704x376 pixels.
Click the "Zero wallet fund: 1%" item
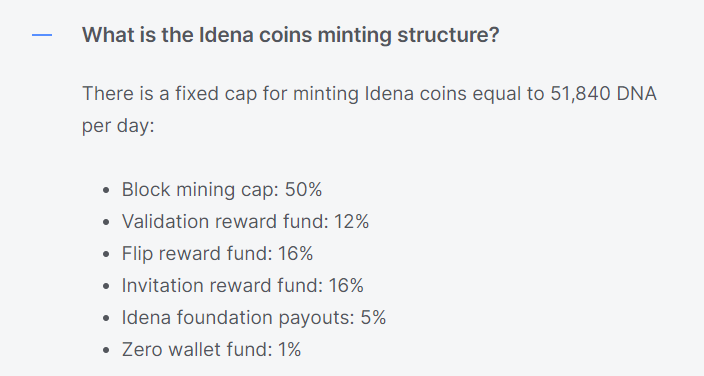pyautogui.click(x=211, y=349)
